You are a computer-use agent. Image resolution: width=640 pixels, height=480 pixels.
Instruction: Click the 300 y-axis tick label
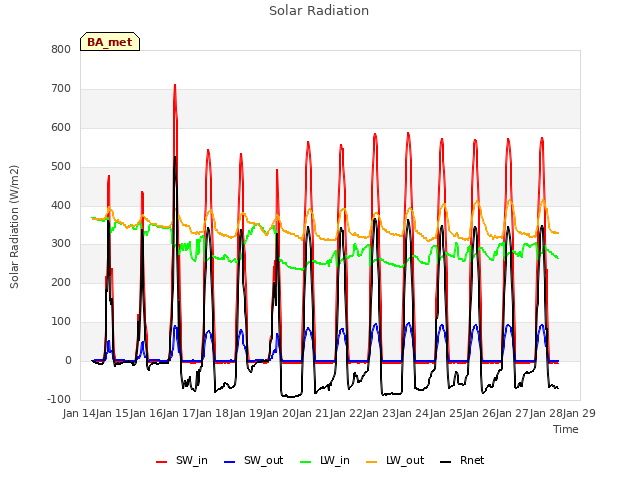click(61, 244)
